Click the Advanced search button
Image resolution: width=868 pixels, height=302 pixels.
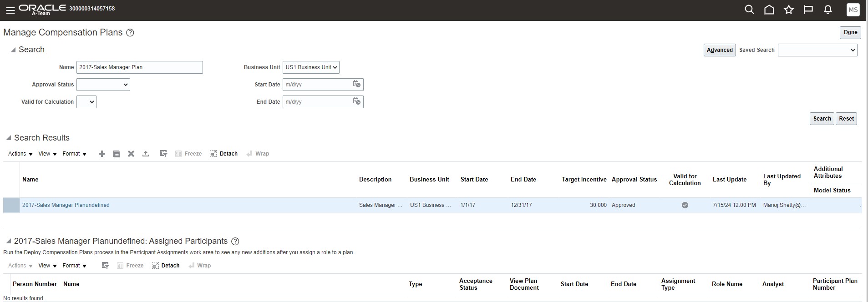(x=720, y=50)
